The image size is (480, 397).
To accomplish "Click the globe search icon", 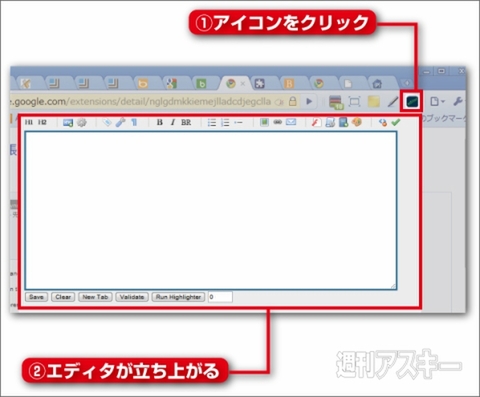I will [x=383, y=123].
